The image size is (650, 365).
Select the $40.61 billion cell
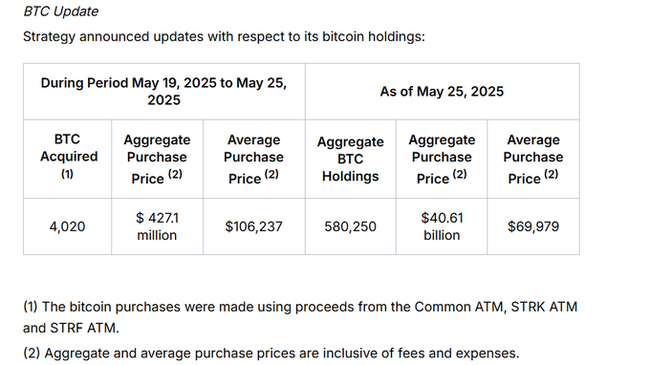441,226
